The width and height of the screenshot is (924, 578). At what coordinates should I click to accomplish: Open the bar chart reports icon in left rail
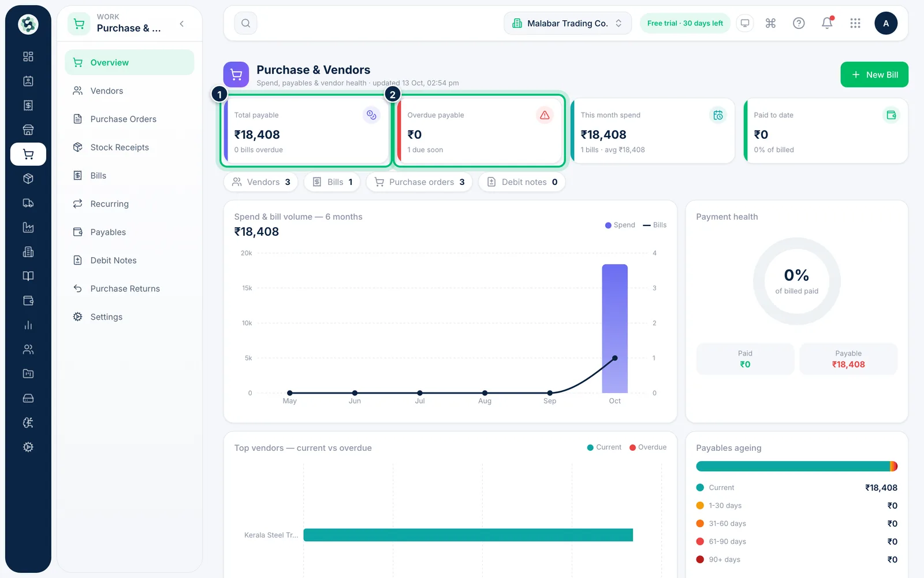pyautogui.click(x=28, y=325)
